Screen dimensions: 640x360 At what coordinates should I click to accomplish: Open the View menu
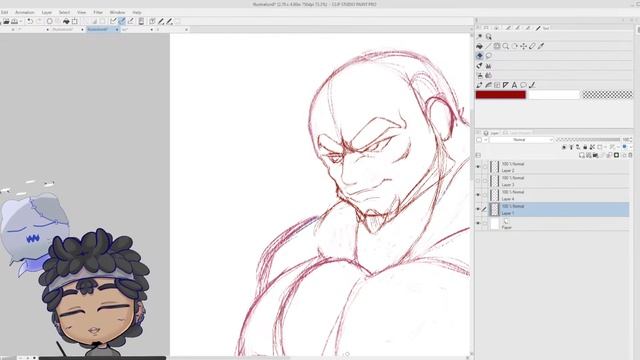click(81, 12)
